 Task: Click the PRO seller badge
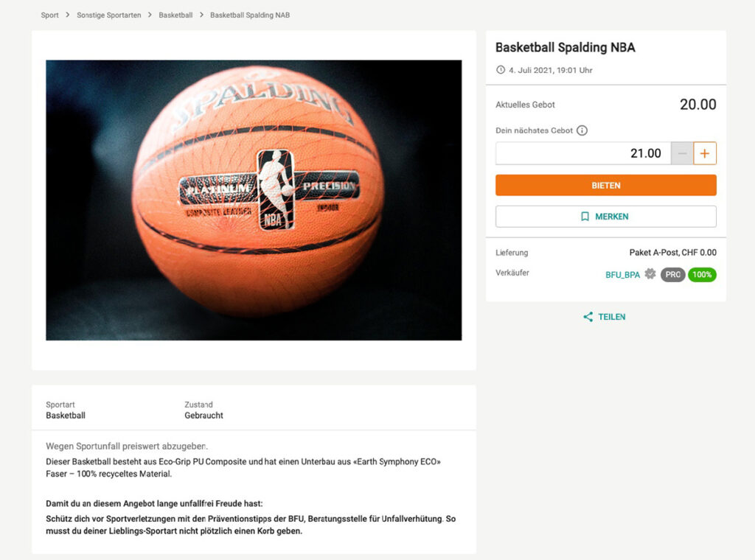click(672, 275)
